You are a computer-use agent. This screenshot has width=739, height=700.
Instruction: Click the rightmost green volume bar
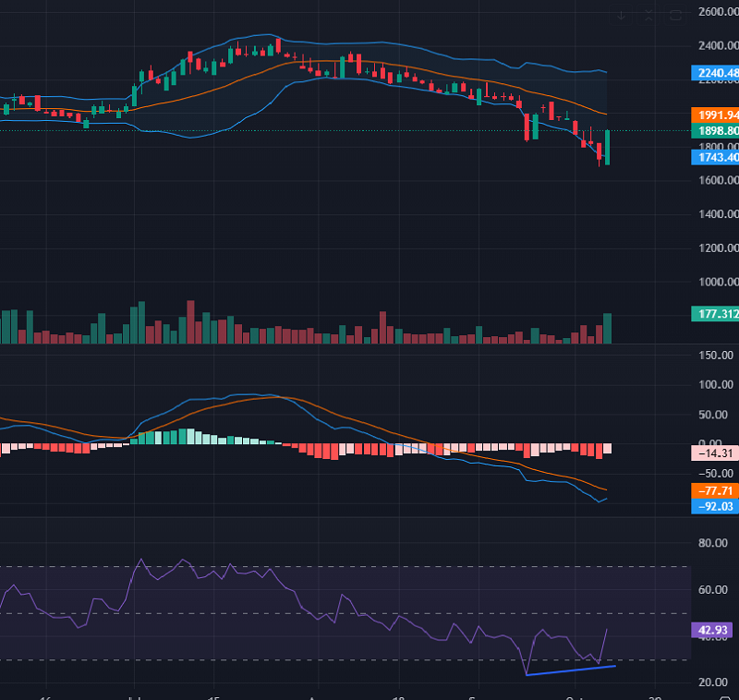pyautogui.click(x=608, y=329)
